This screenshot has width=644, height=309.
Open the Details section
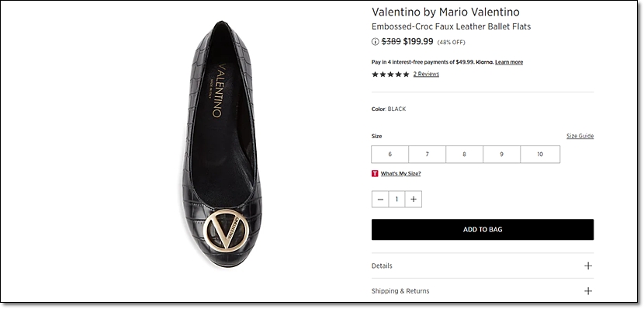point(483,266)
